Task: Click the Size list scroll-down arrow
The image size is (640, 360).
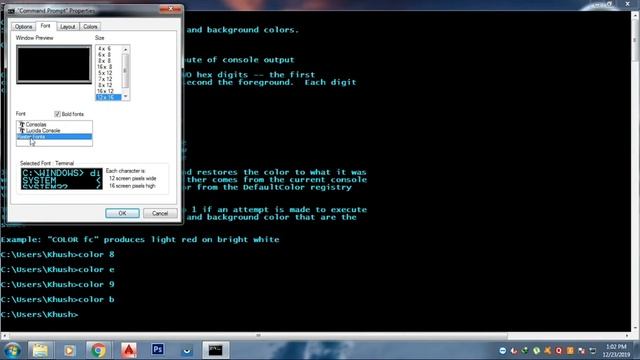Action: point(125,97)
